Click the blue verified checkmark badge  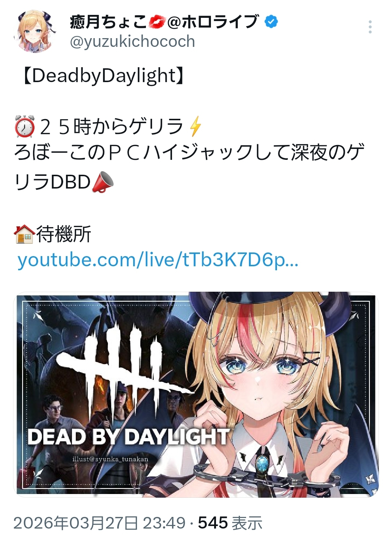point(271,21)
